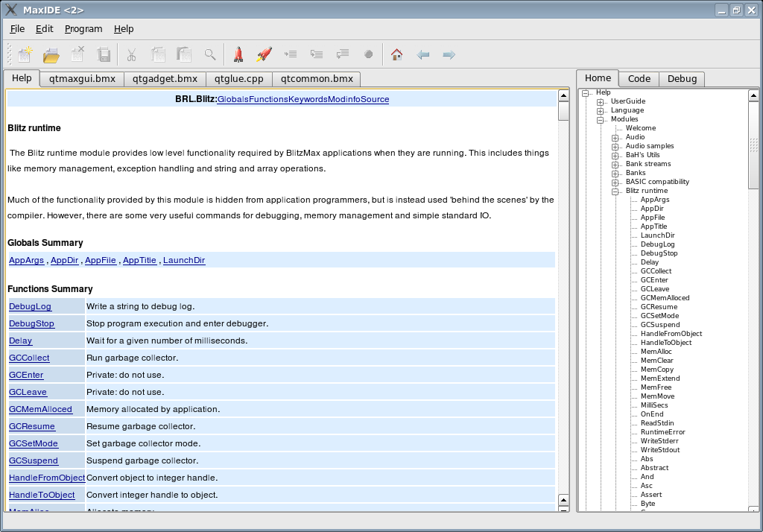
Task: Click the help page scroll up arrow
Action: (x=563, y=95)
